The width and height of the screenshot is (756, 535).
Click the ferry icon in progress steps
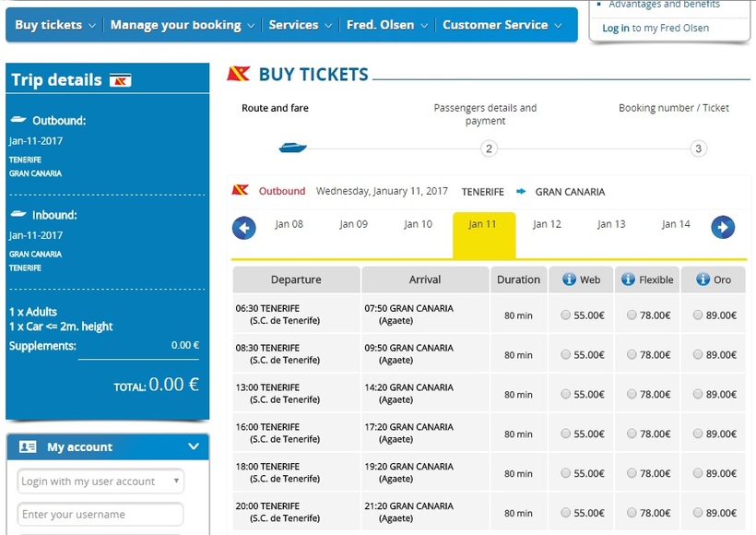pos(292,148)
